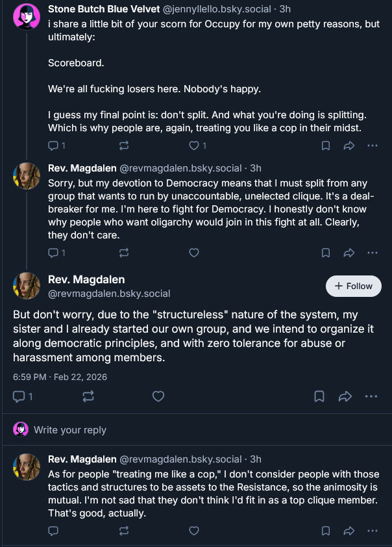Click the Follow button for Rev. Magdalen
Image resolution: width=392 pixels, height=547 pixels.
(x=354, y=286)
